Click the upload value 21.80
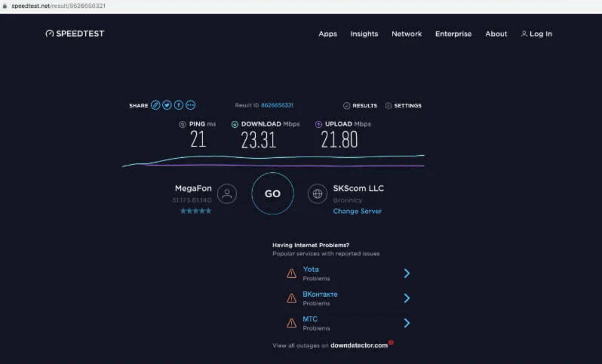 click(339, 139)
